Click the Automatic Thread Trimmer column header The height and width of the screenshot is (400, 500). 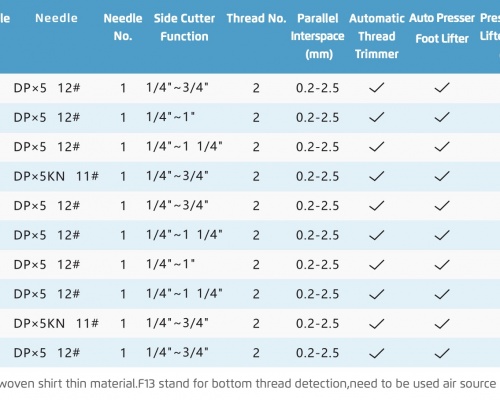[x=377, y=36]
